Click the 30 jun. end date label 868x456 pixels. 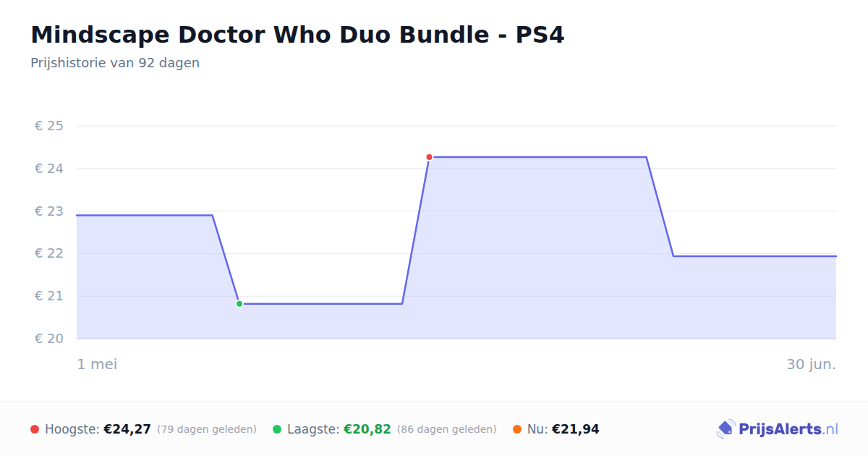812,364
